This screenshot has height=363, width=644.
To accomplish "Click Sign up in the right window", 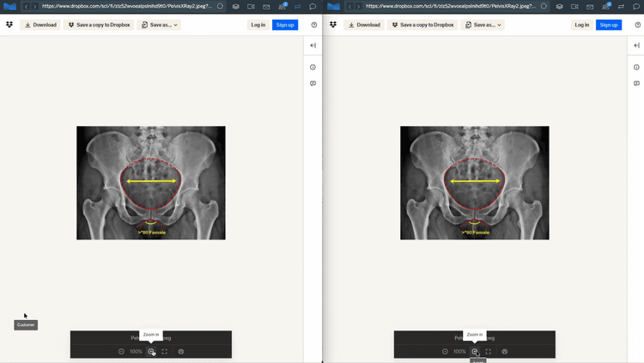I will coord(609,25).
